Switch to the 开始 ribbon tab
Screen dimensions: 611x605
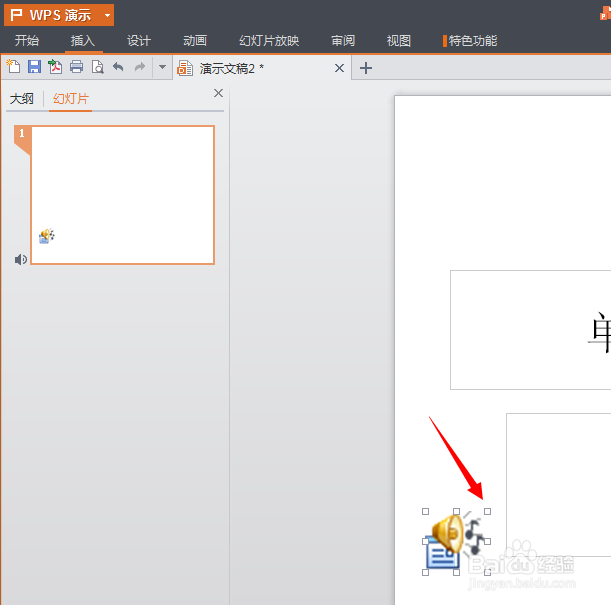click(27, 41)
